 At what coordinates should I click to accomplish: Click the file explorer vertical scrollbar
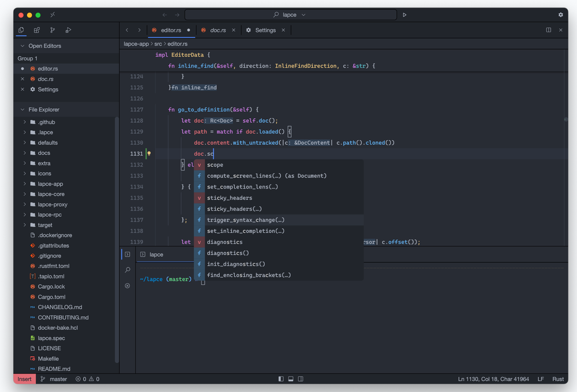pos(117,239)
